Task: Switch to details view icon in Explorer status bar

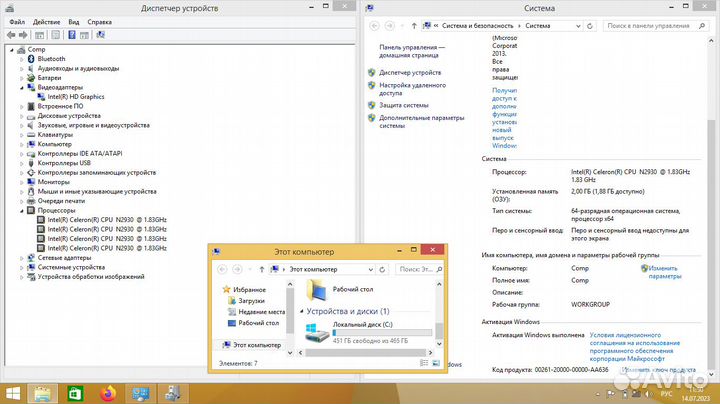Action: click(x=424, y=363)
